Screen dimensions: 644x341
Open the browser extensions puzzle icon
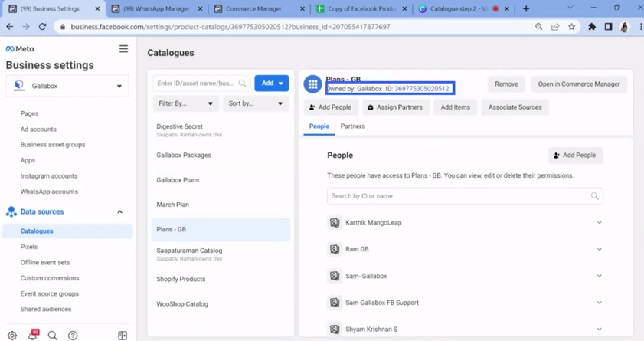point(592,27)
